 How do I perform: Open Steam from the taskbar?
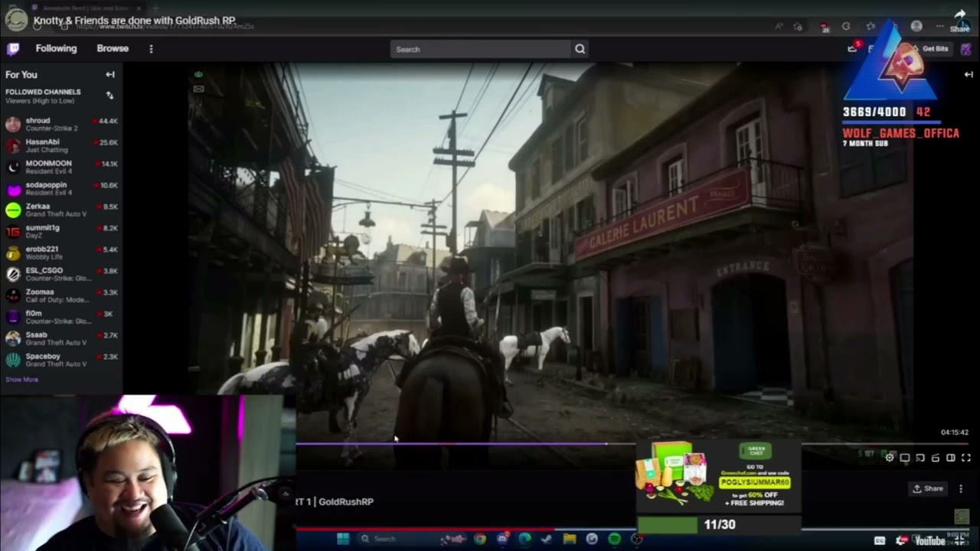(547, 539)
